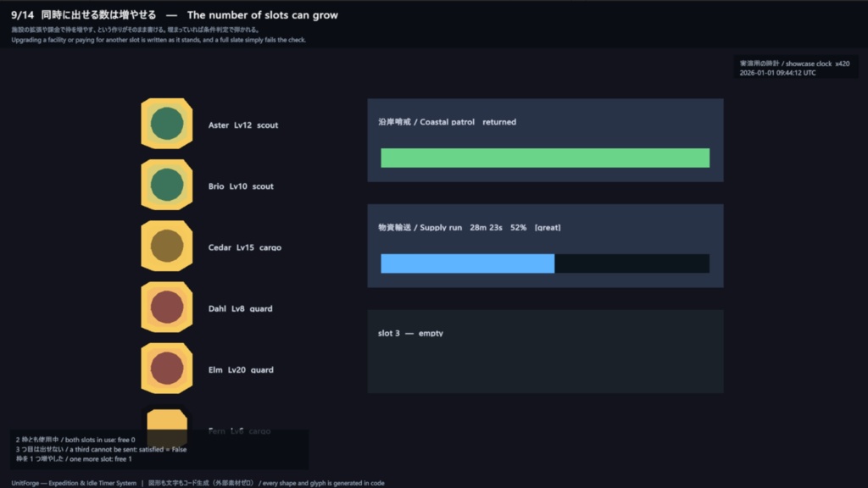Open the Coastal patrol returned slot card
868x488 pixels.
(x=545, y=140)
